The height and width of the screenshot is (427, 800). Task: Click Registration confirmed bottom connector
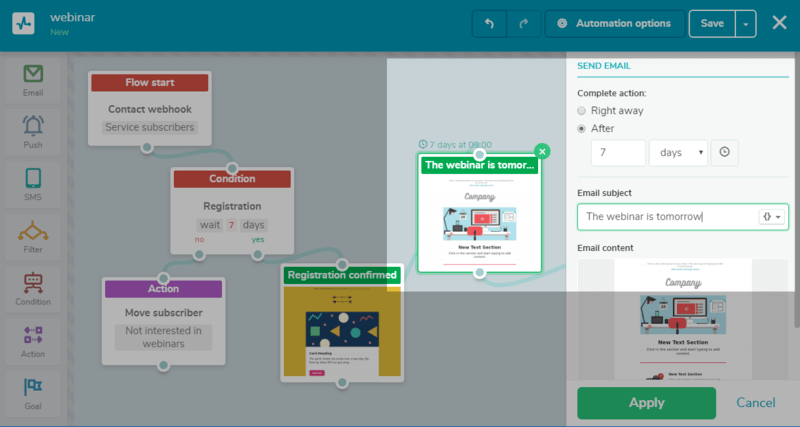(342, 383)
